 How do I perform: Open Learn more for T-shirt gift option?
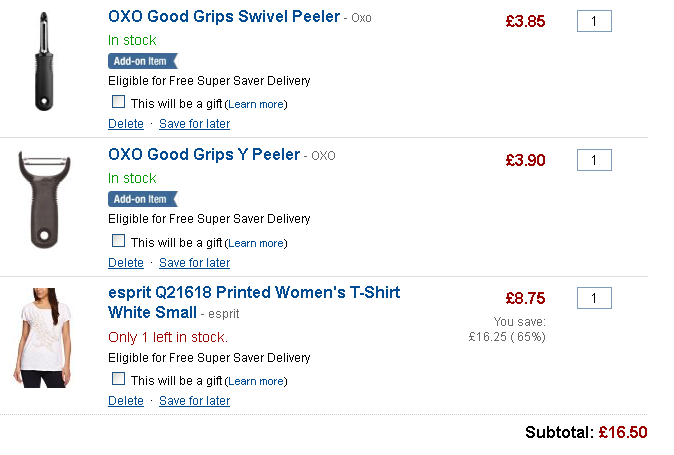point(257,381)
